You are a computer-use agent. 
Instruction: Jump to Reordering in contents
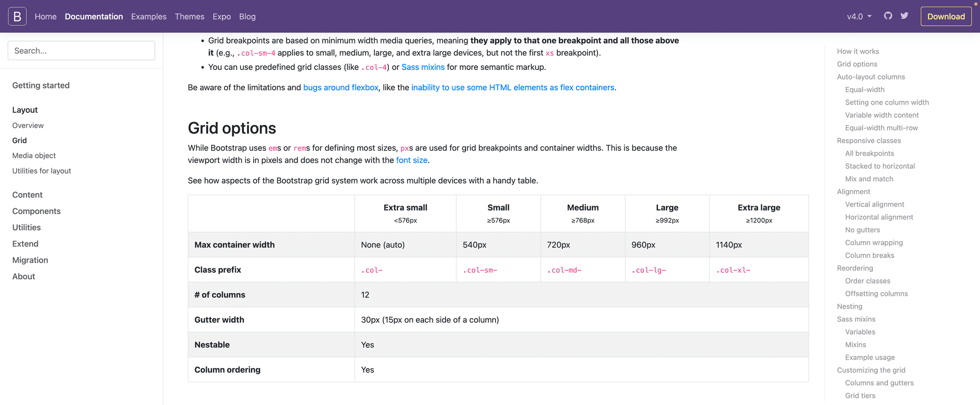coord(855,268)
